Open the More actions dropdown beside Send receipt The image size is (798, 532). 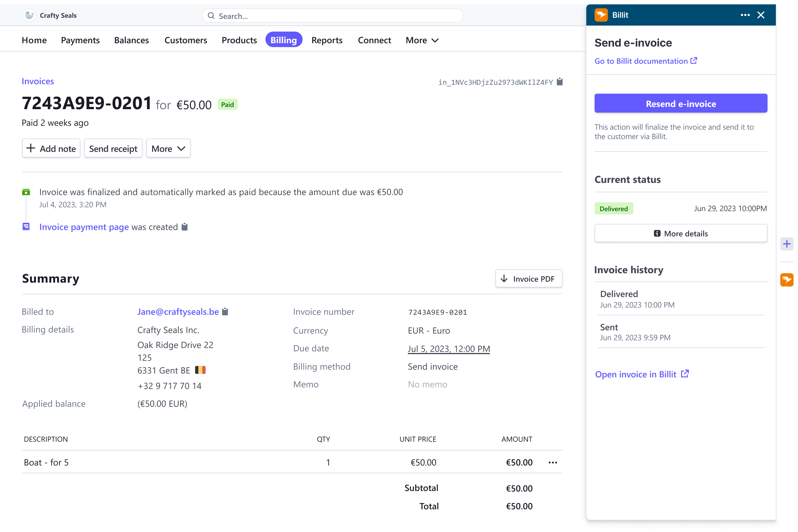click(168, 148)
